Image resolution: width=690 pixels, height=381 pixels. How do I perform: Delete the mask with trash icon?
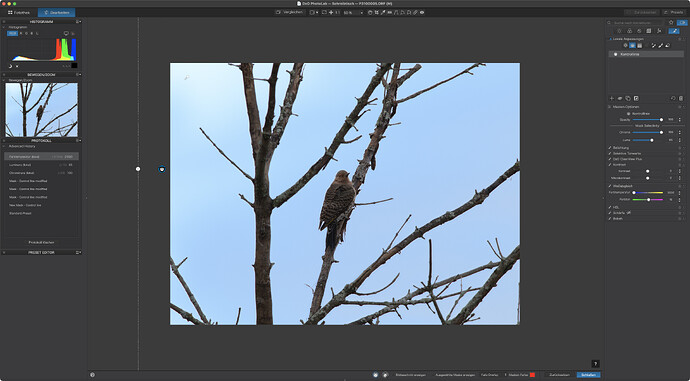point(681,98)
